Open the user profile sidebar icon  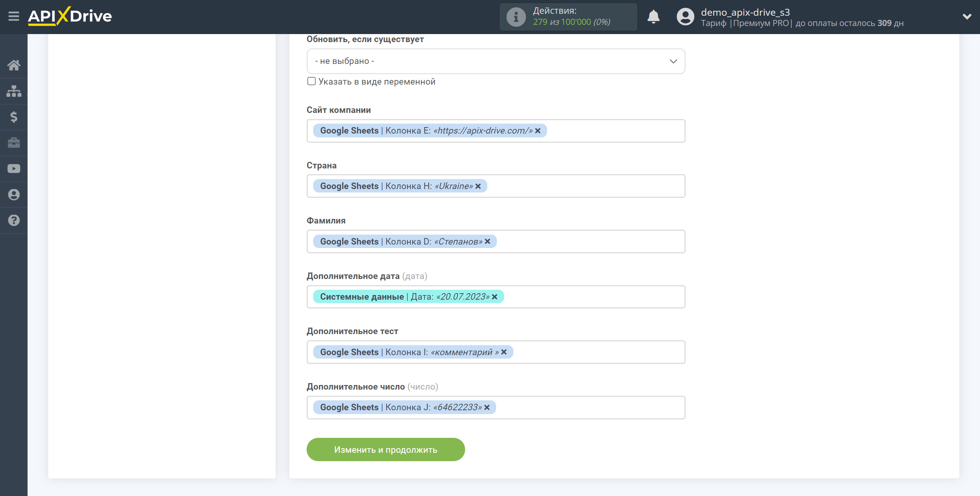(x=14, y=195)
